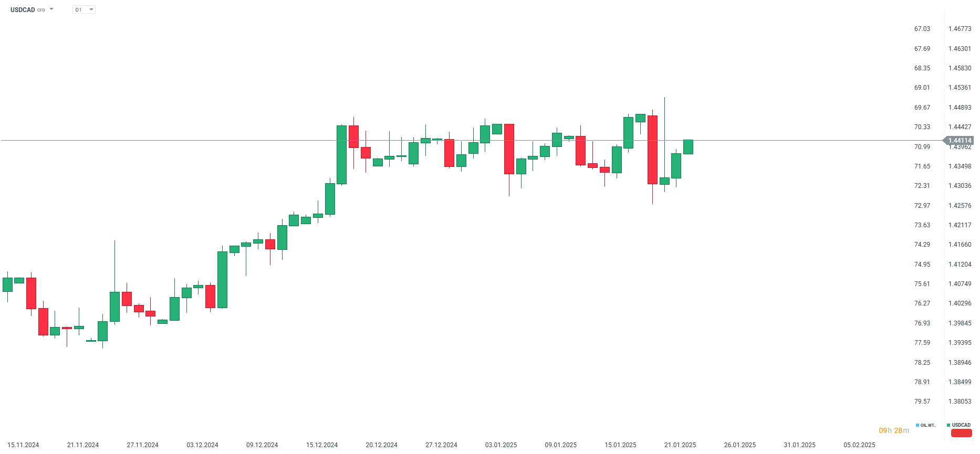Click the blue OIL.WTI legend swatch
The image size is (980, 454).
917,425
